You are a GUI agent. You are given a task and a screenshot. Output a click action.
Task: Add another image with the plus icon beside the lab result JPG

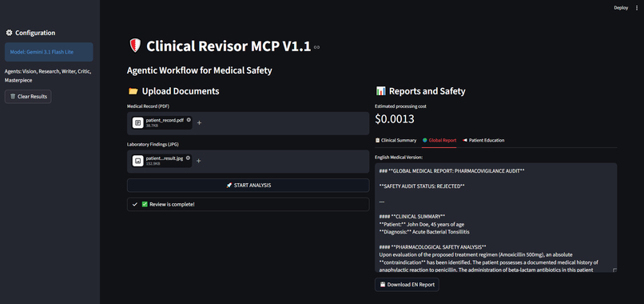(198, 161)
